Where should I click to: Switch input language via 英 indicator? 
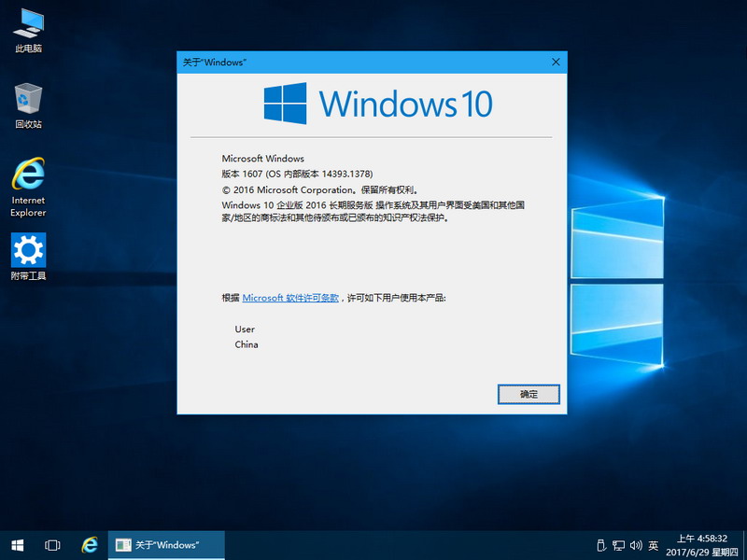654,546
